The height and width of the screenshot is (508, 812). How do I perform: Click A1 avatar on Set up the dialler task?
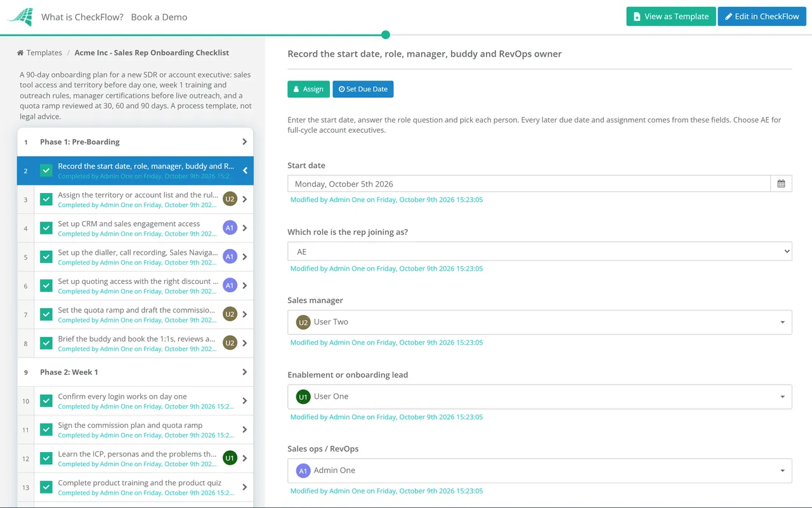(x=230, y=257)
